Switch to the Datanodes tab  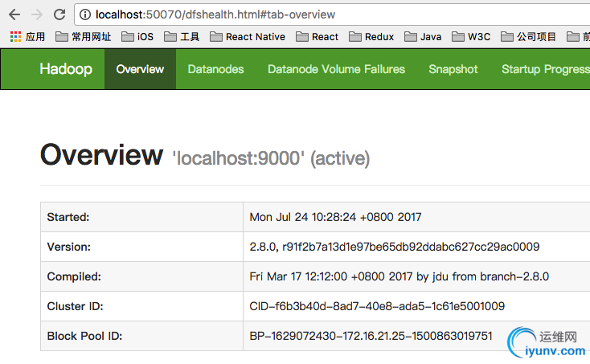click(x=215, y=69)
